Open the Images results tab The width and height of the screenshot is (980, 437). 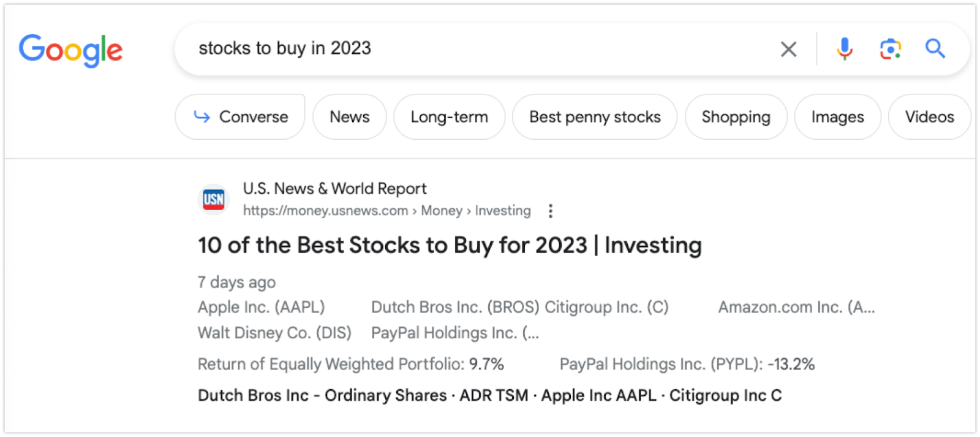click(x=837, y=116)
